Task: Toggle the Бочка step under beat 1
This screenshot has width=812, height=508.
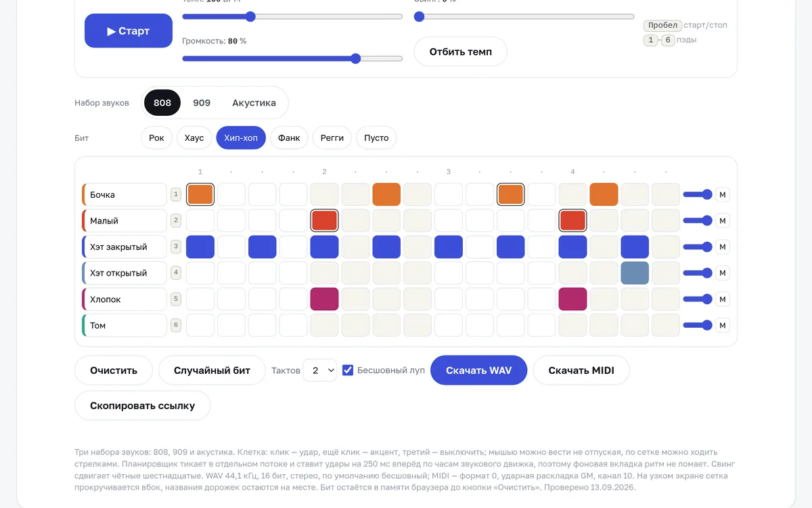Action: (x=200, y=195)
